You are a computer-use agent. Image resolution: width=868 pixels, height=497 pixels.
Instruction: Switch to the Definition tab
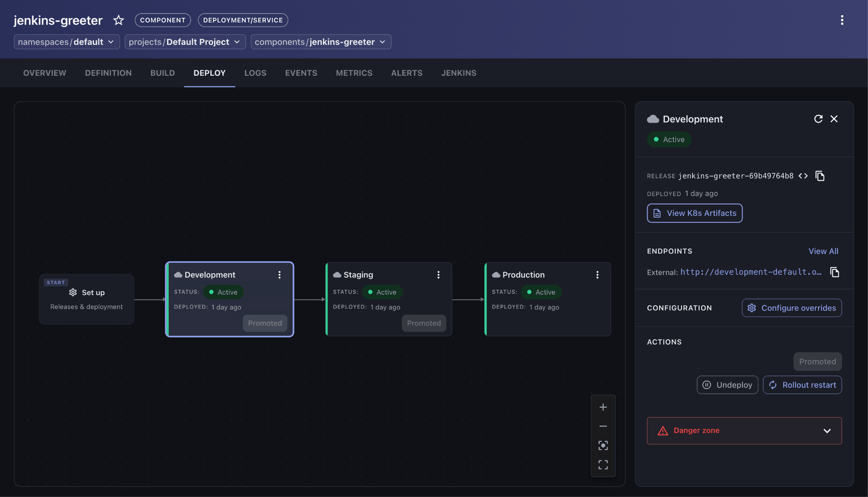click(x=108, y=73)
